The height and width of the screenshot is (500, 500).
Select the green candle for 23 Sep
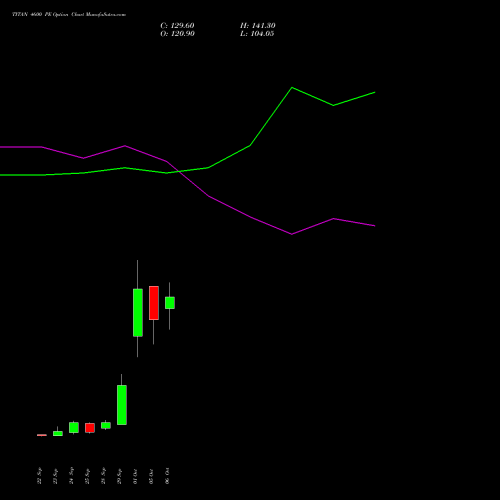click(58, 433)
